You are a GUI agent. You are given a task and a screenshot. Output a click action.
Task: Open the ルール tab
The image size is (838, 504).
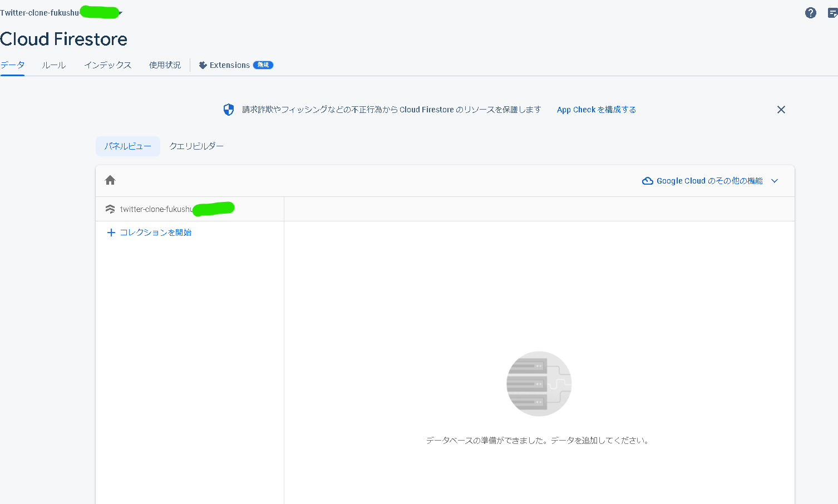[x=54, y=65]
